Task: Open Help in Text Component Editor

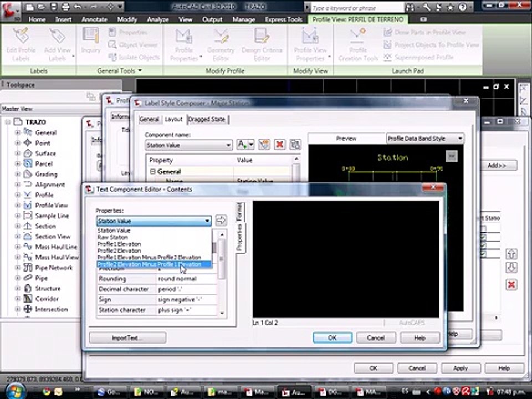Action: click(420, 337)
